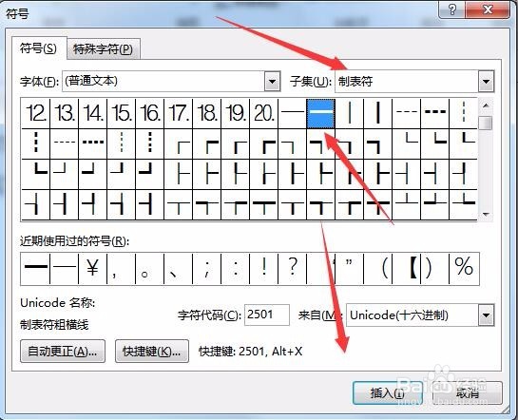Click the symbol grid scrollbar up arrow
The image size is (518, 420).
click(x=486, y=105)
